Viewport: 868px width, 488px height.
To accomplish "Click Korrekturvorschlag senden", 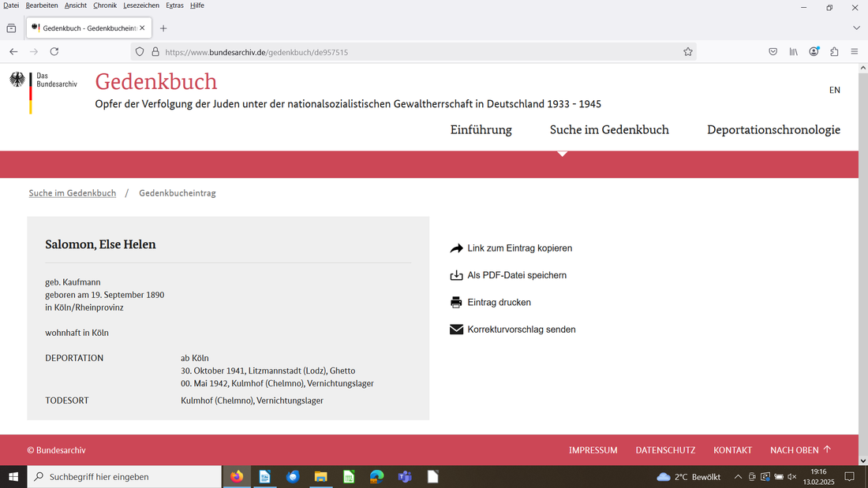I will pos(522,330).
